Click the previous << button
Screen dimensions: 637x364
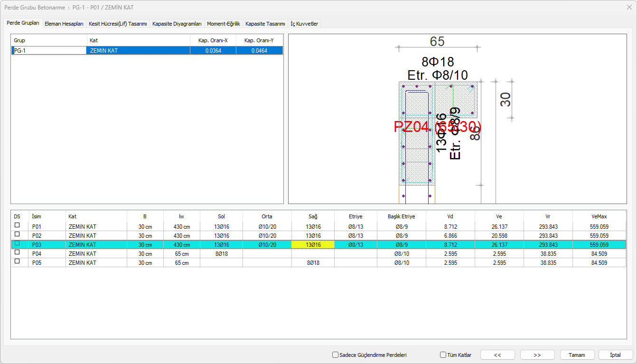pos(497,355)
